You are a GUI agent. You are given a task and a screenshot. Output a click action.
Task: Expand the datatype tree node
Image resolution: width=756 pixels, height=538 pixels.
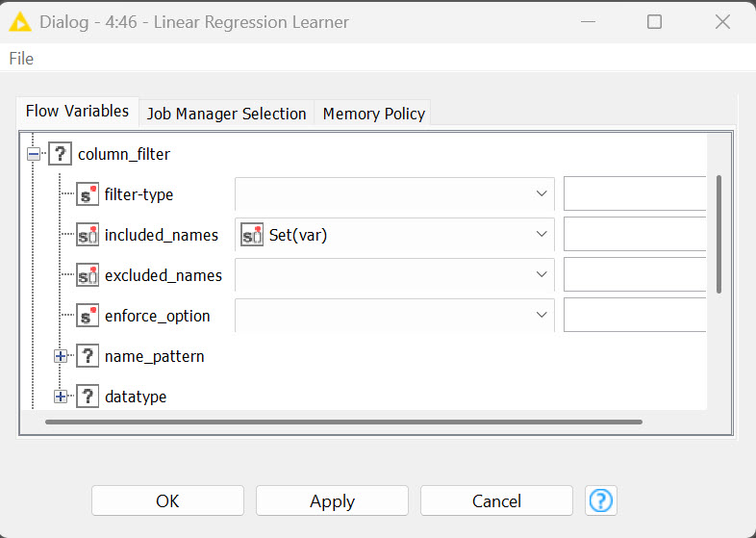[x=61, y=397]
